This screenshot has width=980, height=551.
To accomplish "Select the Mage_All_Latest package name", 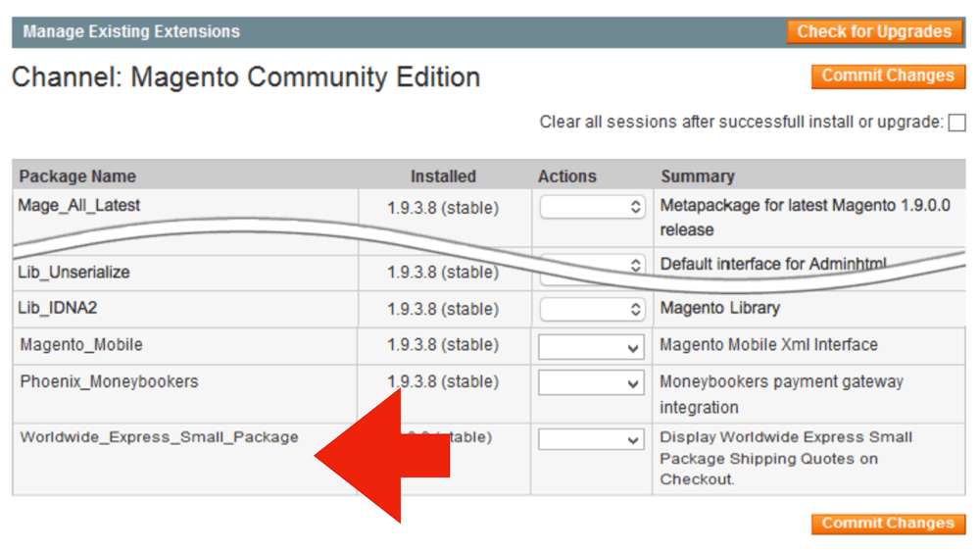I will [78, 206].
